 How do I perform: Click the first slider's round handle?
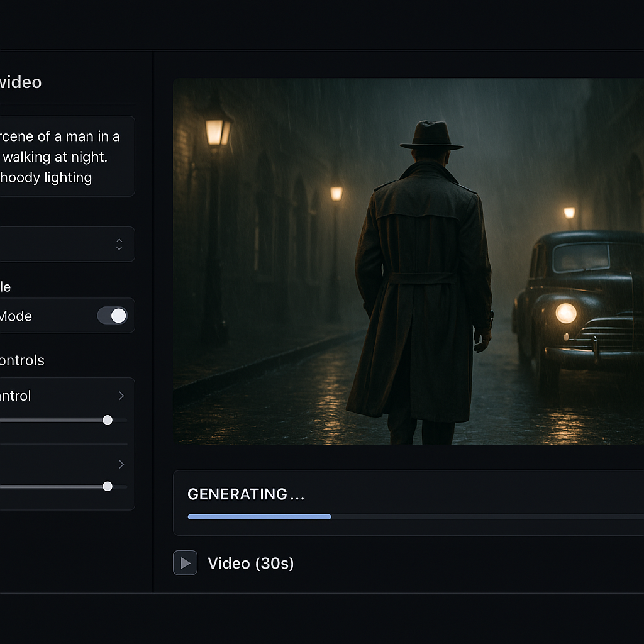point(107,419)
